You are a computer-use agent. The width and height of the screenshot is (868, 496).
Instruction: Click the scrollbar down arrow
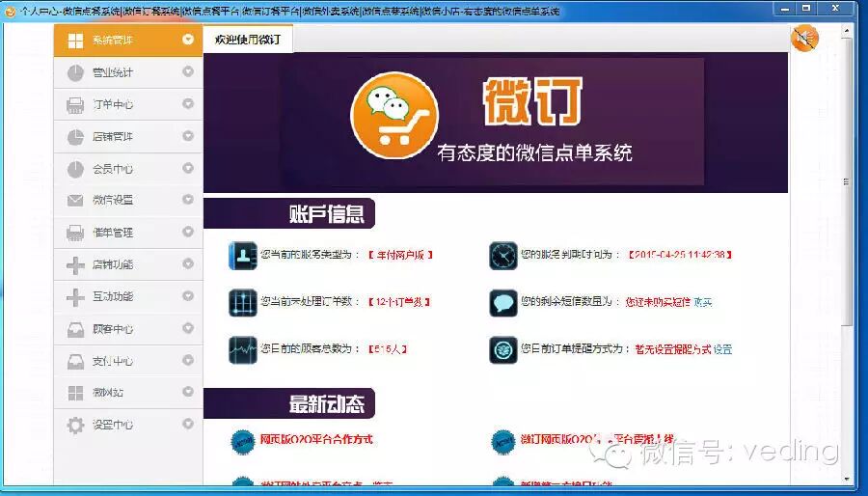point(847,479)
